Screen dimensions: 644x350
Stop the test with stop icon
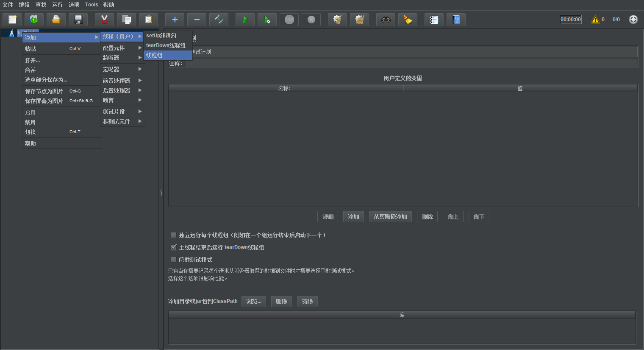click(289, 20)
